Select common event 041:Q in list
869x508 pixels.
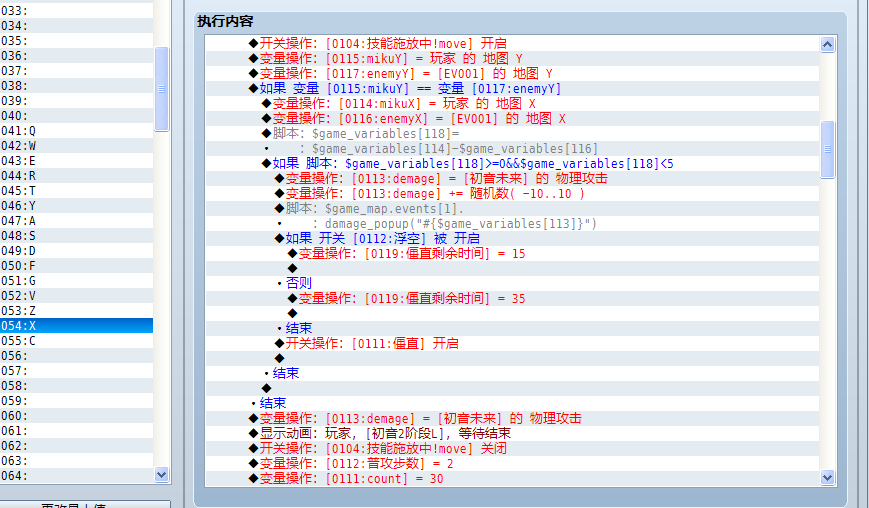click(x=76, y=131)
